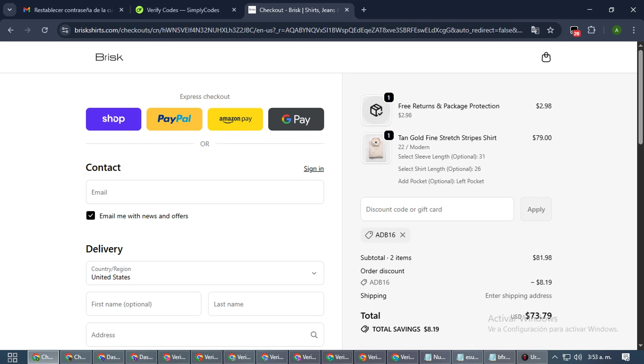Remove the ADB16 discount code tag
Image resolution: width=644 pixels, height=364 pixels.
[403, 235]
